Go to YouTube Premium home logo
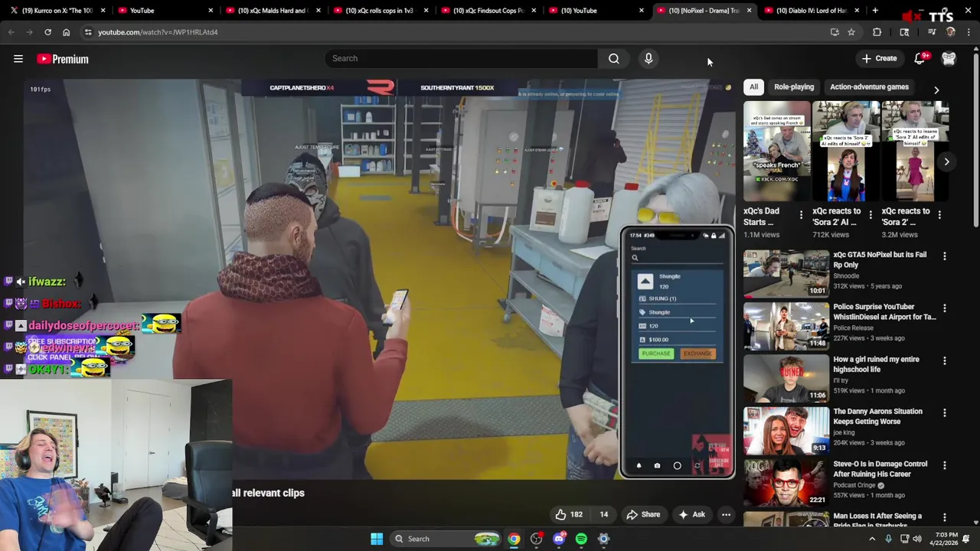Screen dimensions: 980x551 tap(63, 59)
